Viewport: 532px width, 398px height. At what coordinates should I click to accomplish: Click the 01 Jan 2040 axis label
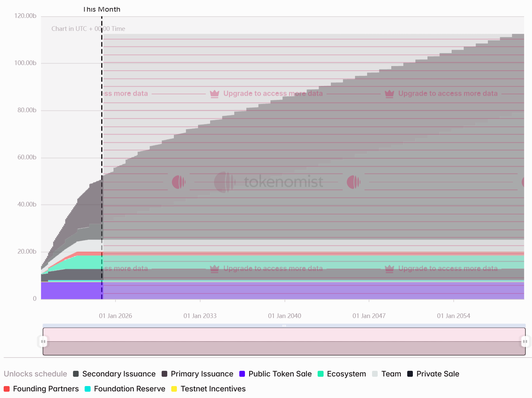285,316
